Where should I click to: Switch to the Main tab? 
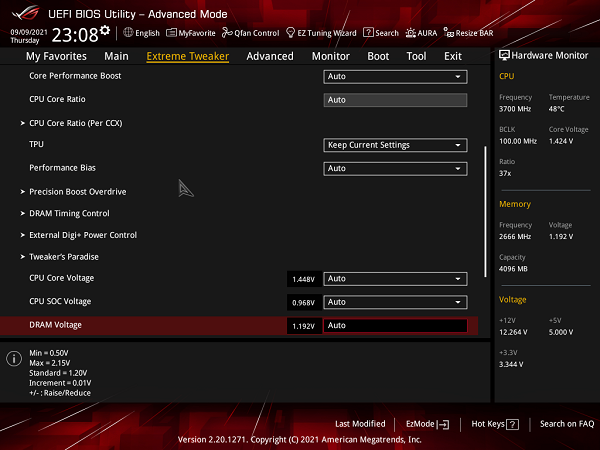point(116,56)
